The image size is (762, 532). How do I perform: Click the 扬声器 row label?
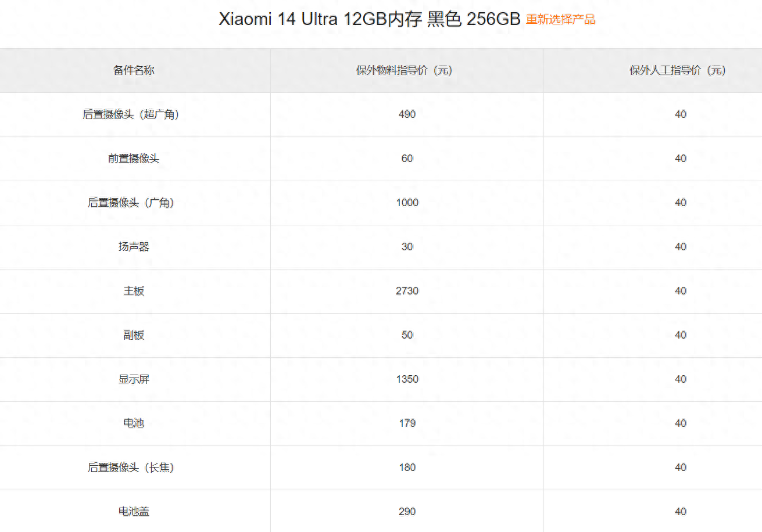[x=134, y=247]
